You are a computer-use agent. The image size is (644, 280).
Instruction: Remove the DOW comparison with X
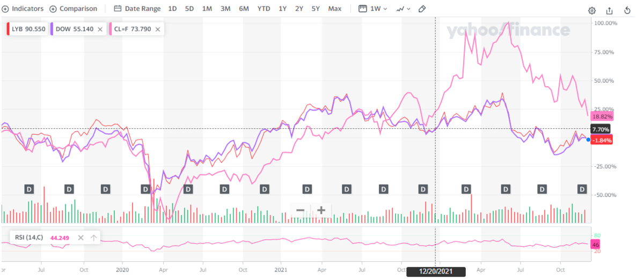coord(100,30)
